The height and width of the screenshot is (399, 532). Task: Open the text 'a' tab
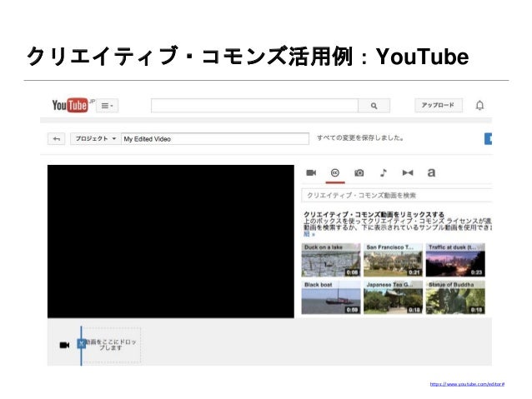[431, 173]
